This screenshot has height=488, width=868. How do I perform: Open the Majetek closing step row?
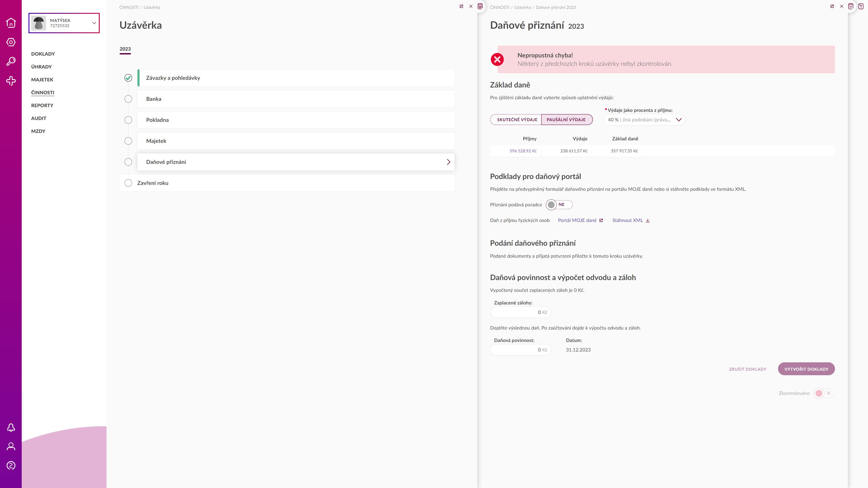pyautogui.click(x=296, y=141)
